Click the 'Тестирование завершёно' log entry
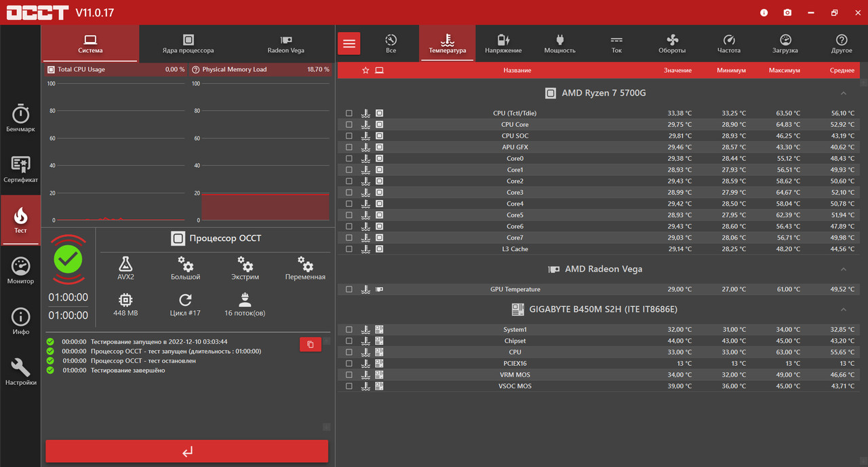The image size is (868, 467). tap(128, 371)
